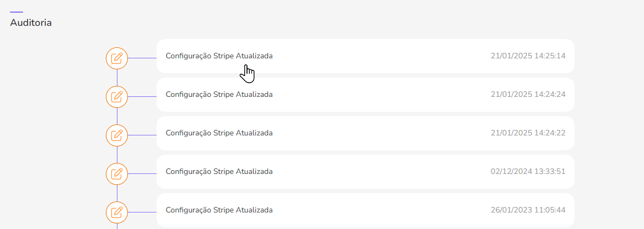Viewport: 644px width, 229px height.
Task: Select the Configuração Stripe Atualizada title from 02/12/2024
Action: 219,172
